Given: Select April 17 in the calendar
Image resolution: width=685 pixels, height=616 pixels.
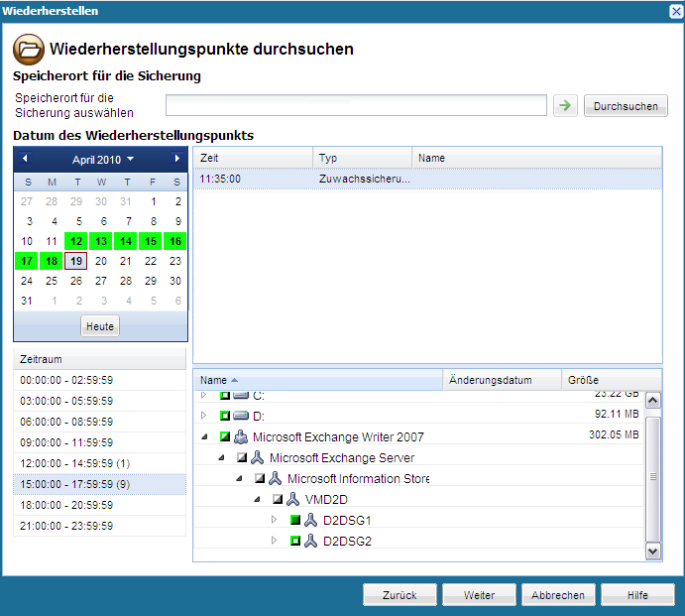Looking at the screenshot, I should coord(27,261).
